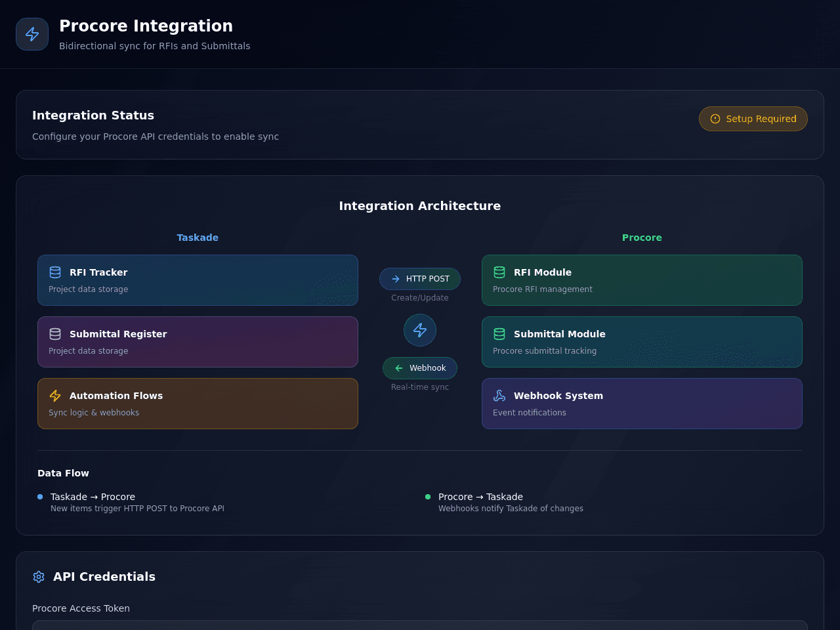
Task: Click the Real-time sync label
Action: click(x=420, y=387)
